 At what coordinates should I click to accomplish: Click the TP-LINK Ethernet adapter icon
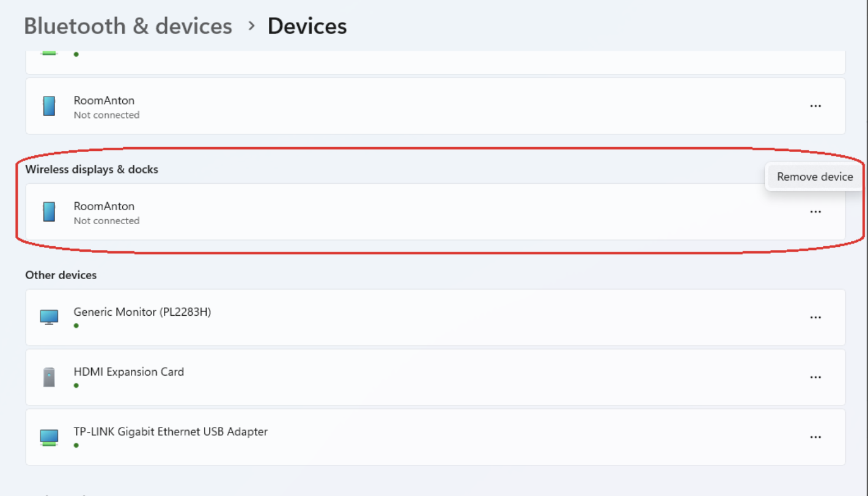coord(49,437)
